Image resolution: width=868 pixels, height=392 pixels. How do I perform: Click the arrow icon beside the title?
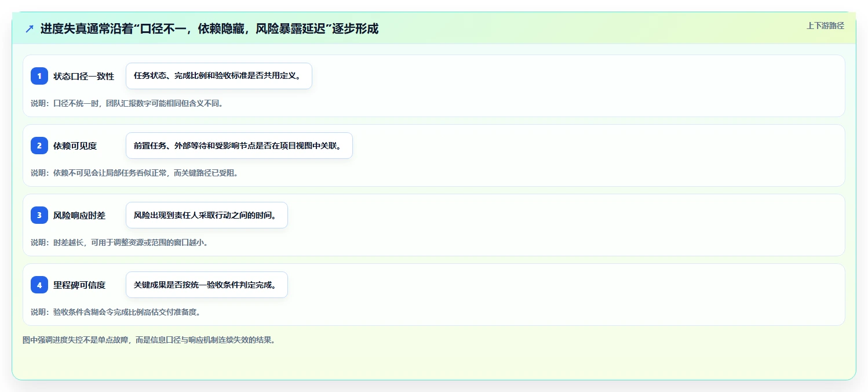tap(30, 28)
